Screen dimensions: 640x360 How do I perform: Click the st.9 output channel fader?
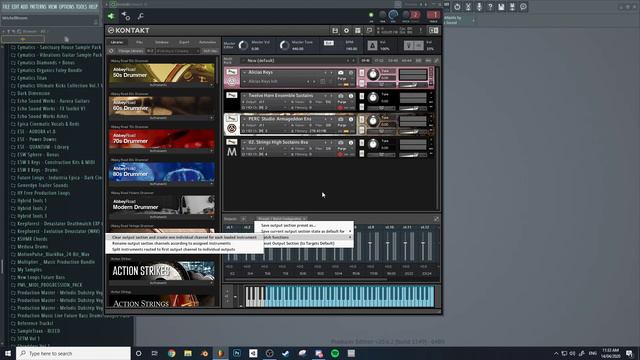370,244
